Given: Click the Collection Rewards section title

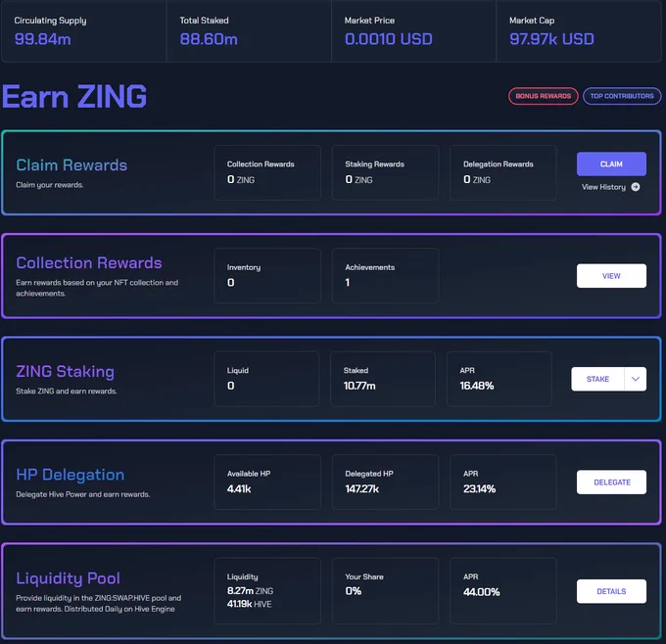Looking at the screenshot, I should (x=89, y=262).
